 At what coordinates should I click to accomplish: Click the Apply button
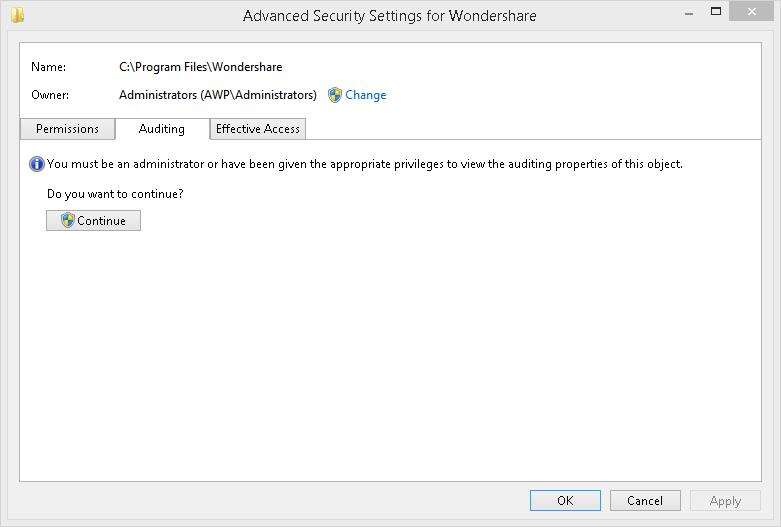[725, 501]
